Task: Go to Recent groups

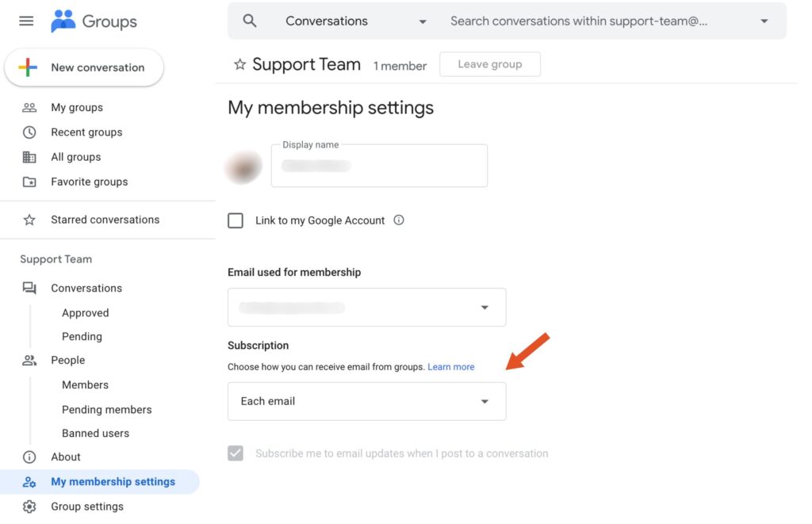Action: tap(86, 132)
